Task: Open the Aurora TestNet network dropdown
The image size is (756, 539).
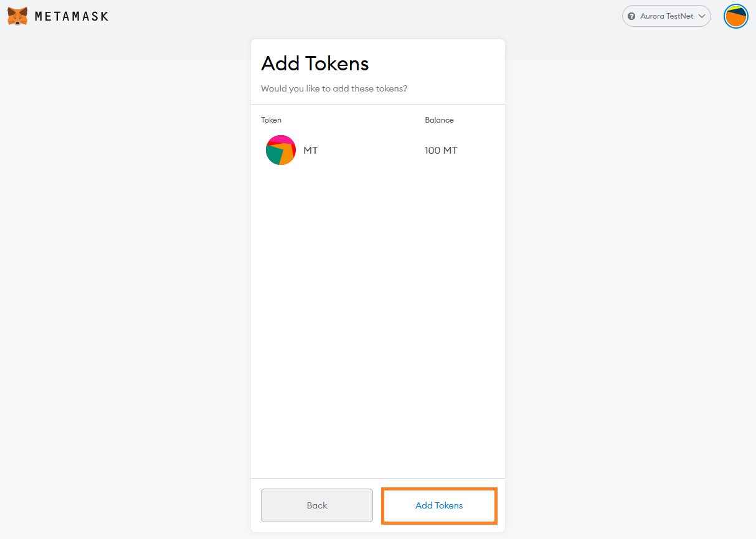Action: [666, 16]
